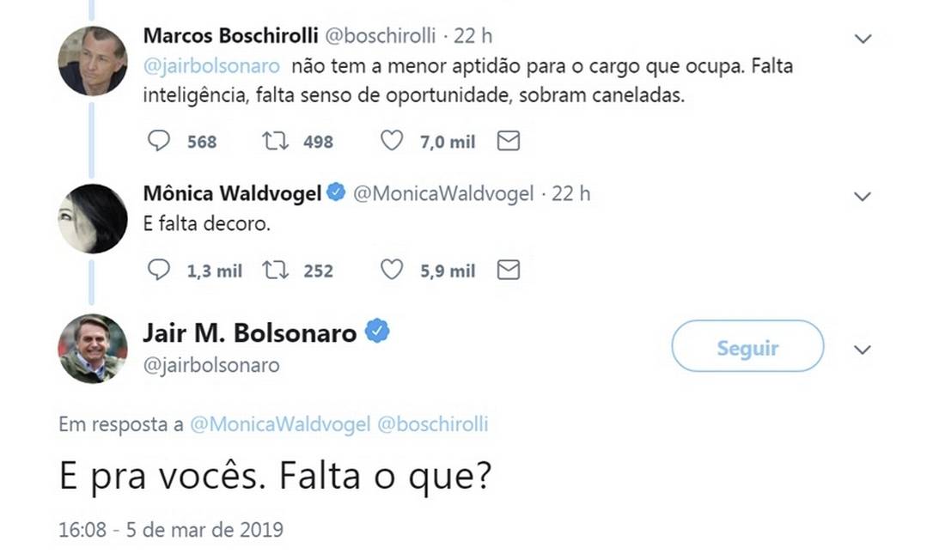The image size is (933, 560).
Task: Click the 16:08 - 5 de mar de 2019 timestamp
Action: click(x=170, y=529)
